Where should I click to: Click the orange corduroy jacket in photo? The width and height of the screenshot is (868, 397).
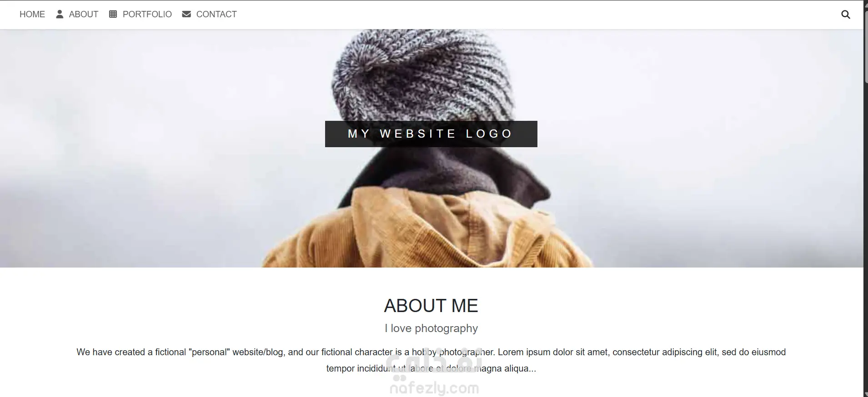point(427,232)
